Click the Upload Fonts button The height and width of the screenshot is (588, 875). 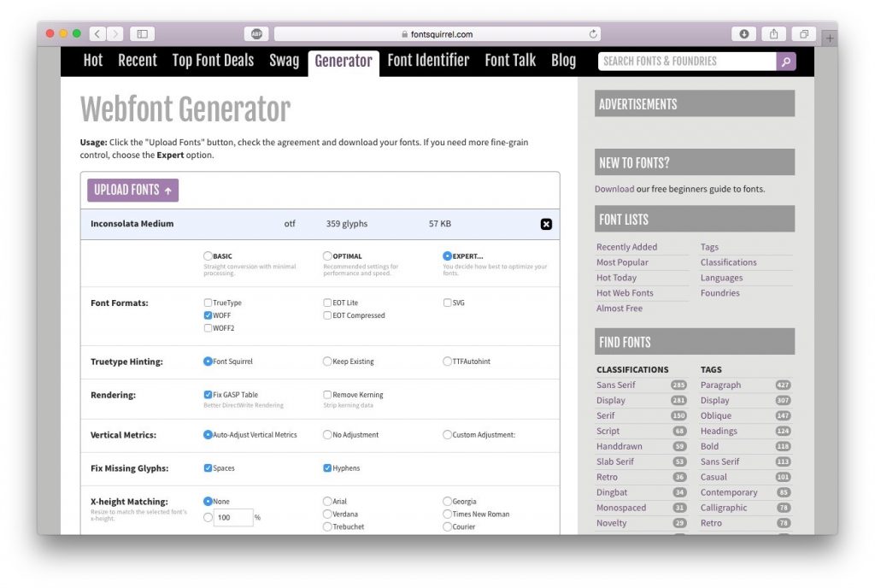pyautogui.click(x=132, y=191)
